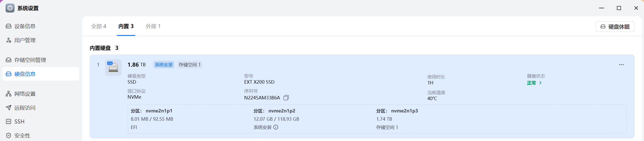Go to 存储空间管理 page

pyautogui.click(x=30, y=60)
